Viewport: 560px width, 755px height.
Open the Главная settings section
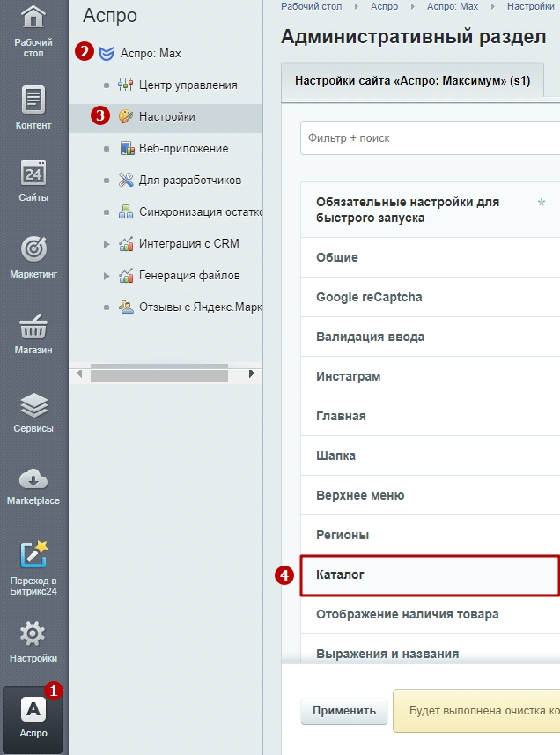coord(430,416)
